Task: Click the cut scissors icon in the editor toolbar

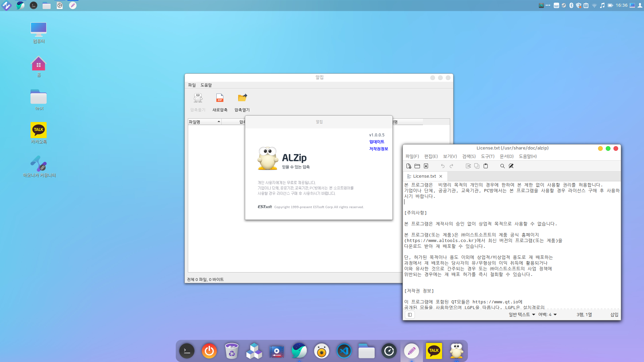Action: [x=468, y=166]
